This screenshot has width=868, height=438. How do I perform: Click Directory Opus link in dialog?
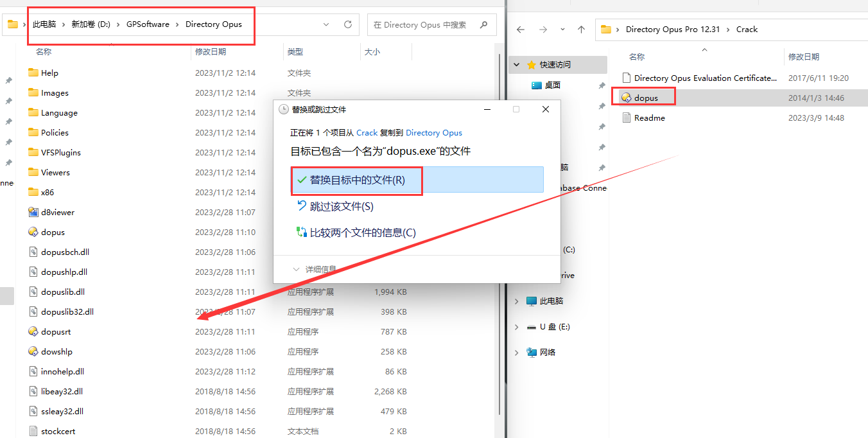click(x=434, y=132)
